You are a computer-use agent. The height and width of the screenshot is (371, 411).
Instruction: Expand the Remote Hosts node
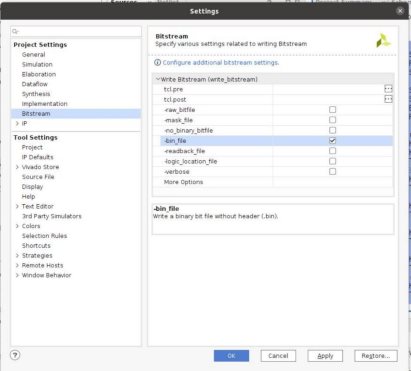pyautogui.click(x=17, y=265)
